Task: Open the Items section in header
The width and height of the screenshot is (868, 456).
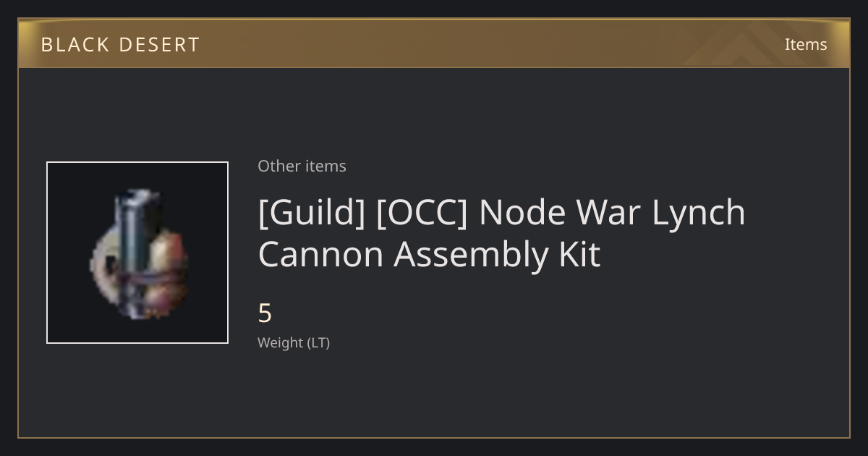Action: 806,44
